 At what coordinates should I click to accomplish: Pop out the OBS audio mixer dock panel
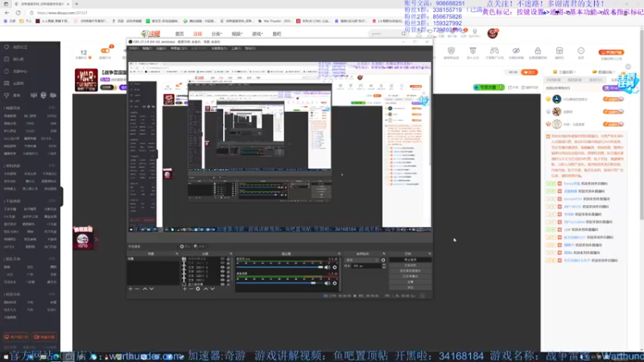(x=339, y=253)
